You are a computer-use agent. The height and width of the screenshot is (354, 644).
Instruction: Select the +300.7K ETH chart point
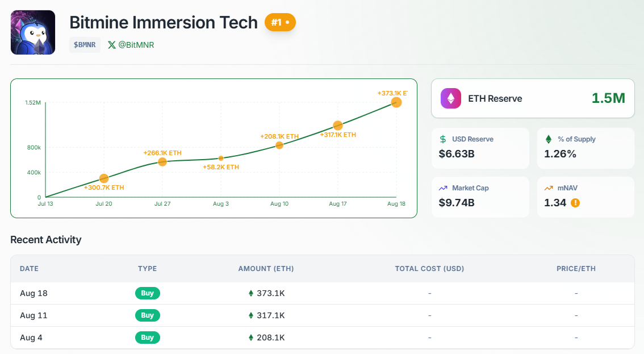point(104,178)
